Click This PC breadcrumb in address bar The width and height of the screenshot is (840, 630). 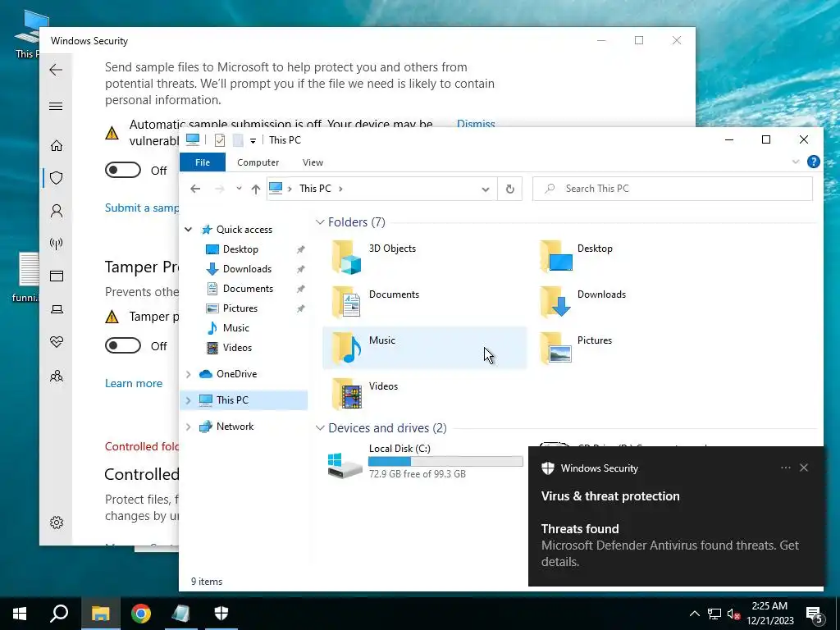coord(315,189)
